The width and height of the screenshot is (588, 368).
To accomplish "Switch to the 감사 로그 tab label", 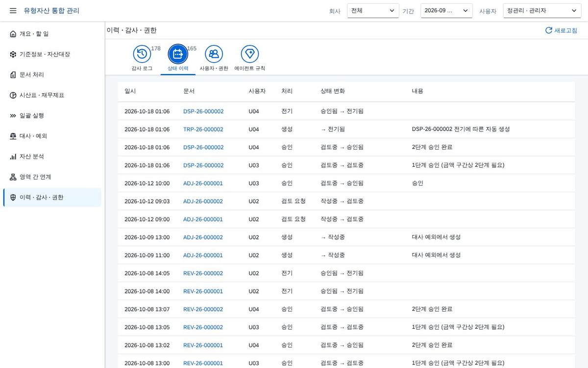I will pyautogui.click(x=142, y=69).
